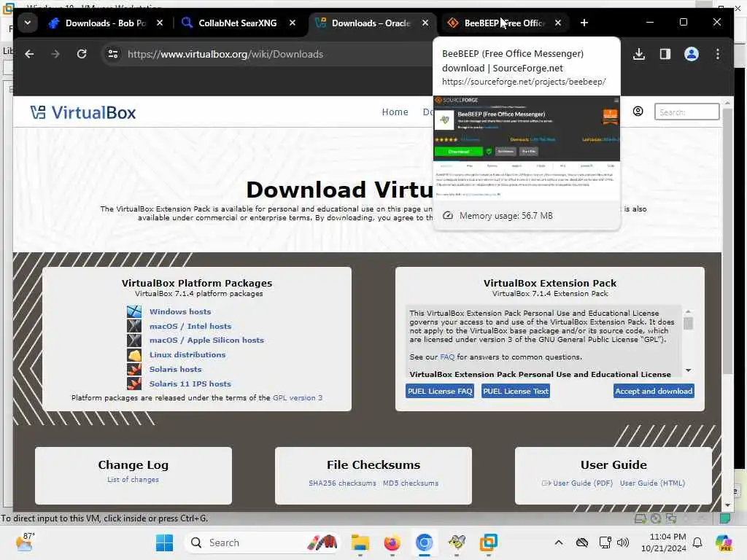747x560 pixels.
Task: Click the Windows taskbar Search box
Action: tap(263, 542)
